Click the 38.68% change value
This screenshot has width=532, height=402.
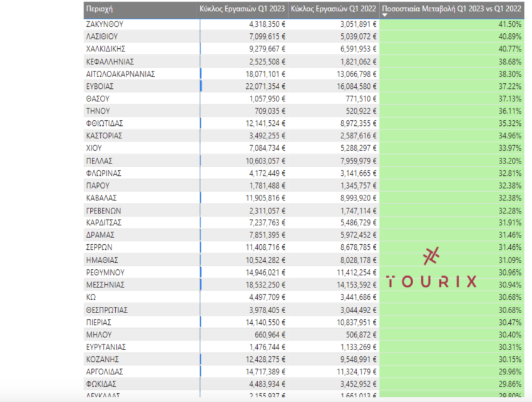510,62
